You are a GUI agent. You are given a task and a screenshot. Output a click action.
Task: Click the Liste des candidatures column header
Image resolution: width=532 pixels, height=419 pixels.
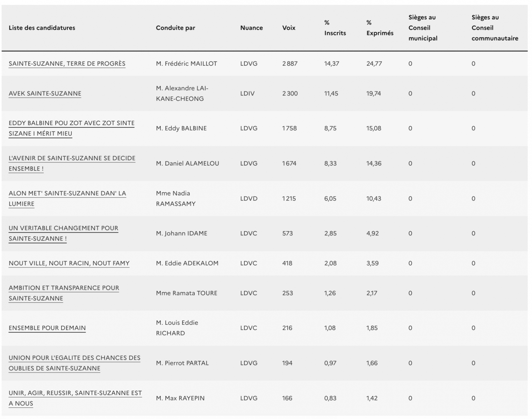(42, 28)
